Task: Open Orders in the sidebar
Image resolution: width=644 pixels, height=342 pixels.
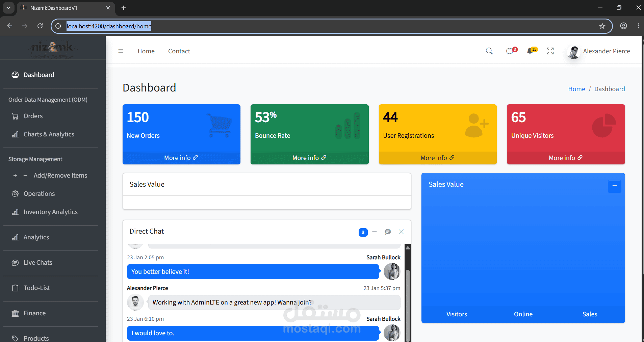Action: coord(51,116)
